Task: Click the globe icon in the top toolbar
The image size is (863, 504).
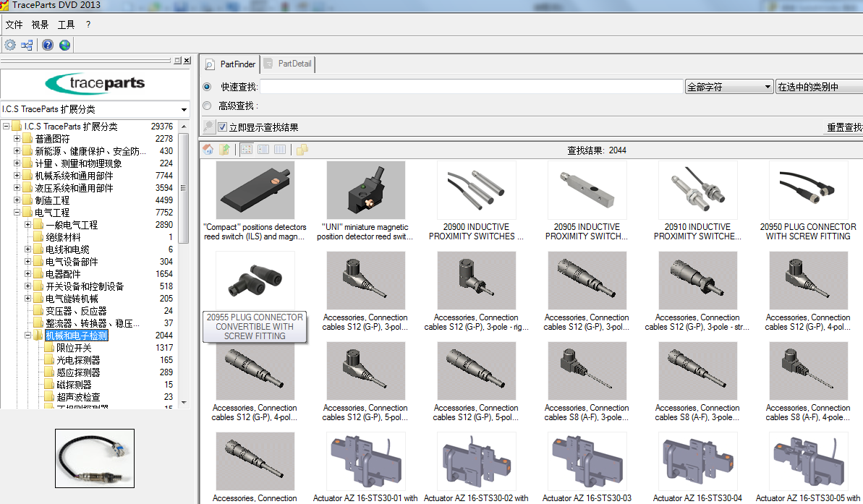Action: 64,44
